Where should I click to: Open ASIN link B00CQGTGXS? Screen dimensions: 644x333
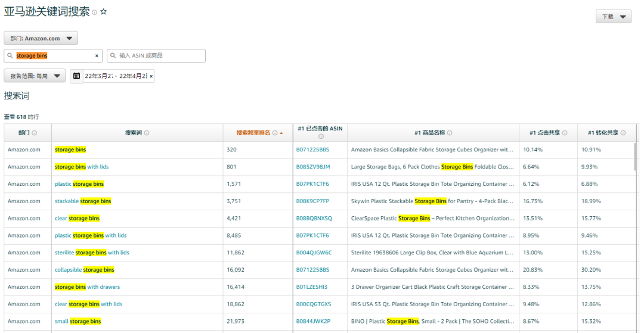314,304
